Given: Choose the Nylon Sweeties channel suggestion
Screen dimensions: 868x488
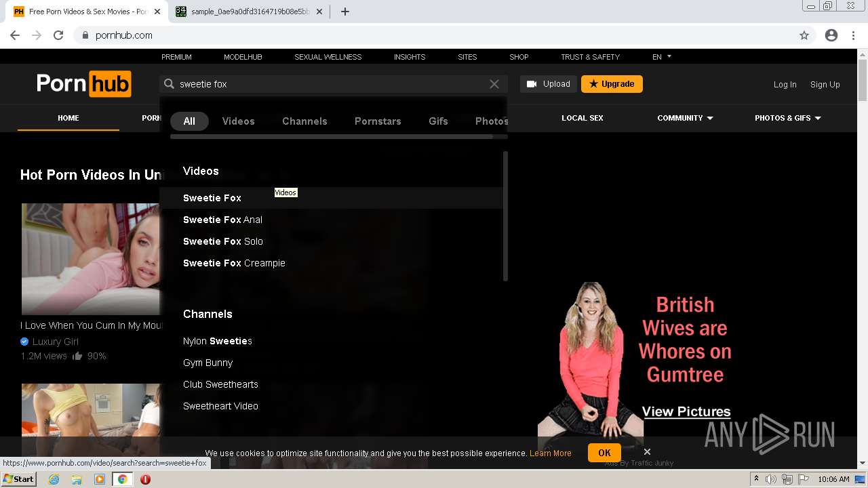Looking at the screenshot, I should pyautogui.click(x=217, y=341).
